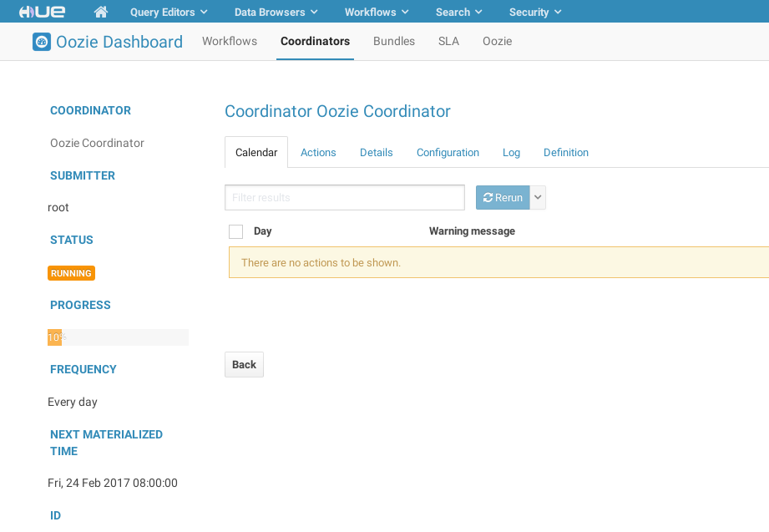The image size is (769, 532).
Task: Focus the Filter results input field
Action: 344,198
